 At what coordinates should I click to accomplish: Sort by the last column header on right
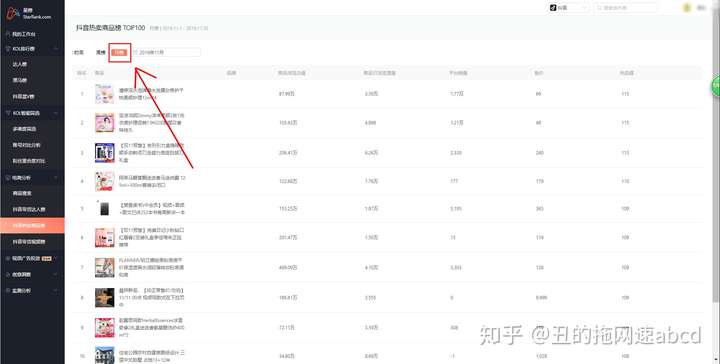coord(627,73)
